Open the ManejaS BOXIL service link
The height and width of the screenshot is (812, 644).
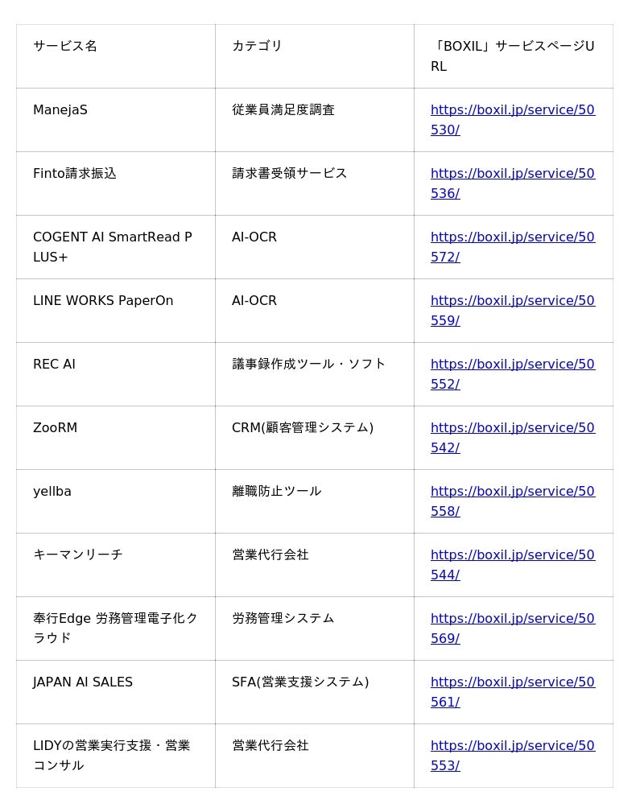pos(512,110)
